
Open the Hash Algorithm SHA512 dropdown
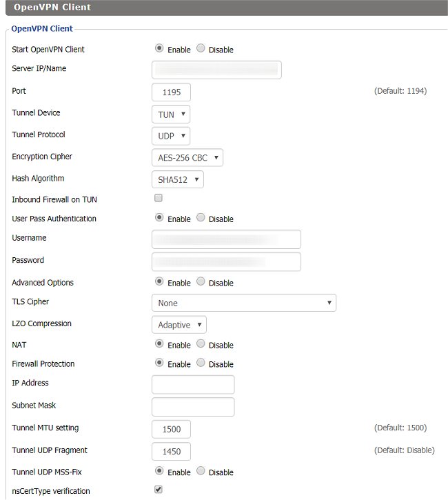click(178, 179)
